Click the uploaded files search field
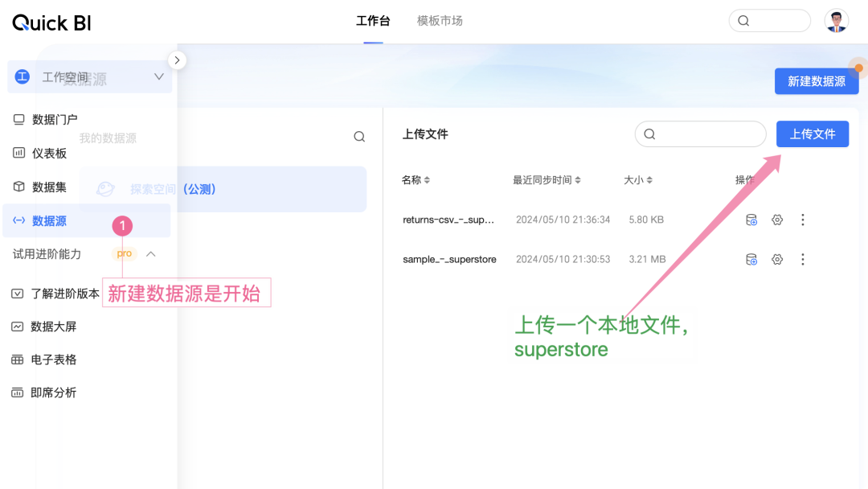 [x=707, y=134]
